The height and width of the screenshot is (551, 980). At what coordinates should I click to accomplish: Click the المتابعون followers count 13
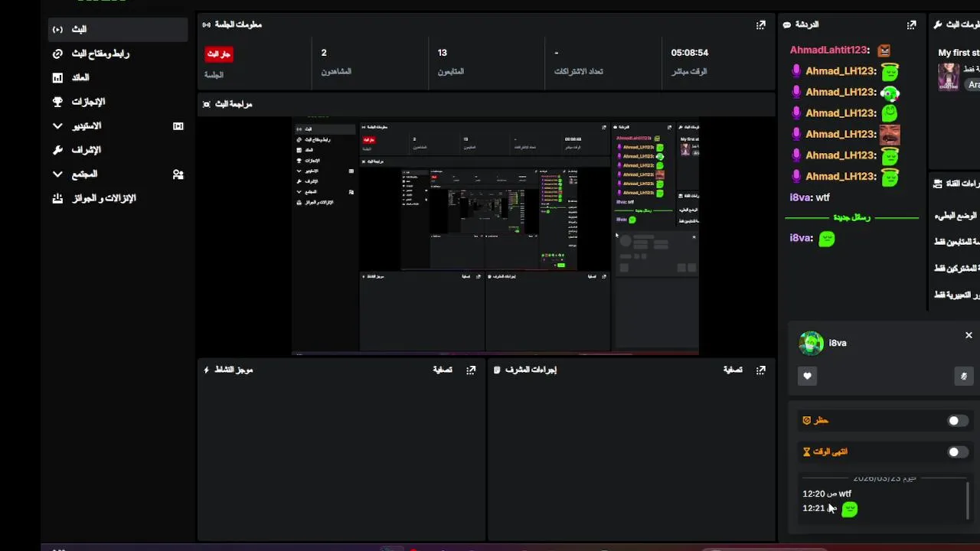coord(442,53)
